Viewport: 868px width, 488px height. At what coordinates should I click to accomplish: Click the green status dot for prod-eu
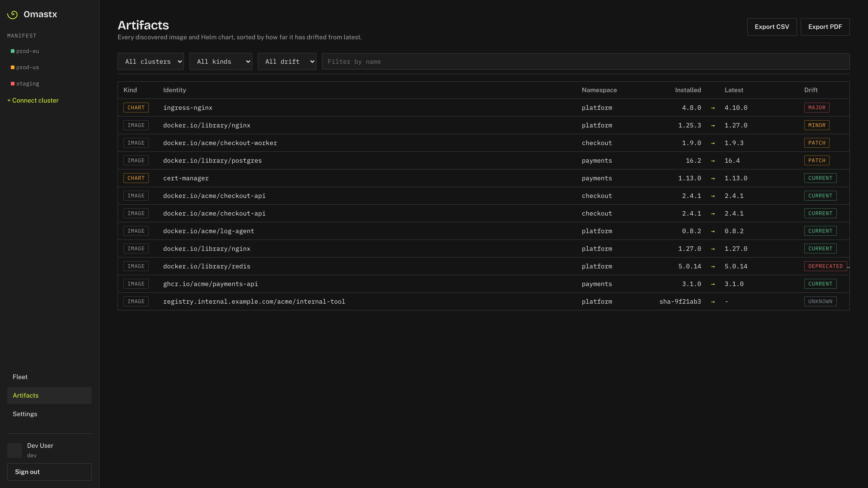coord(12,51)
